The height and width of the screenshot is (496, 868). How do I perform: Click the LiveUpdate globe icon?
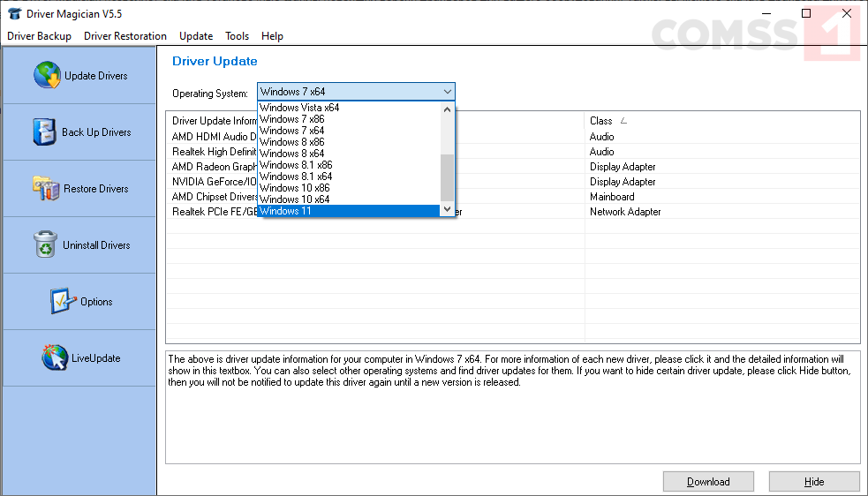click(54, 357)
